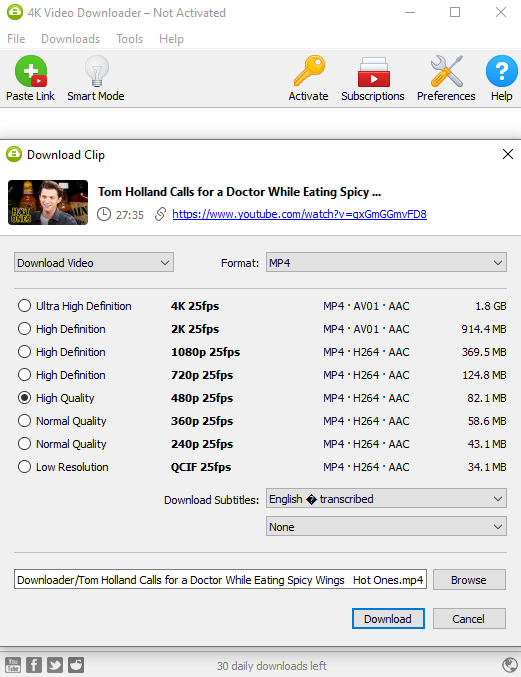Click the Cancel button
The image size is (521, 677).
[x=469, y=619]
